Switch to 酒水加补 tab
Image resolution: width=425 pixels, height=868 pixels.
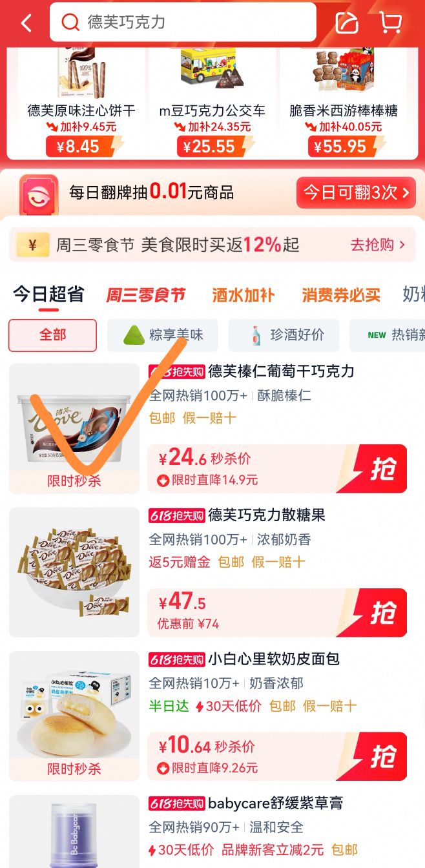244,295
